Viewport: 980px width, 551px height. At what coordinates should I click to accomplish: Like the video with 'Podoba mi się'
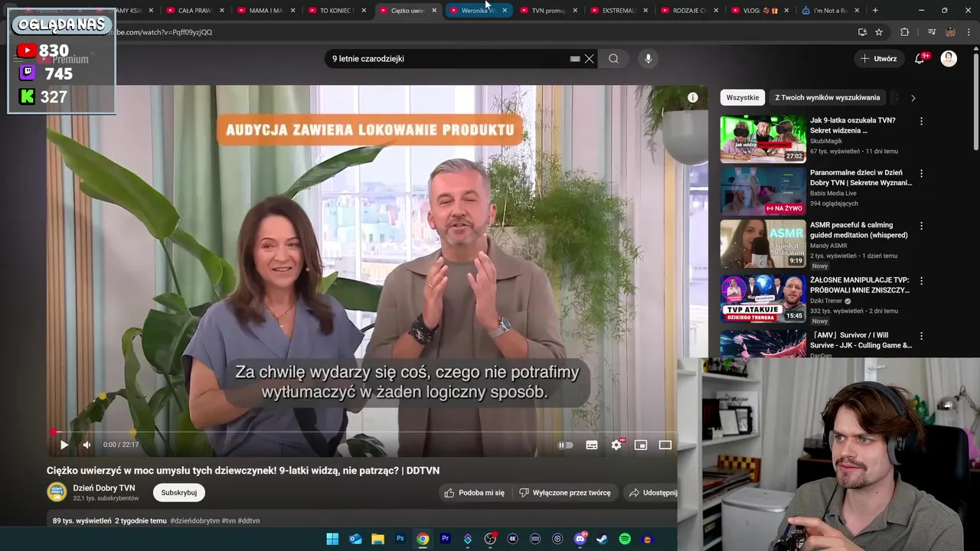[x=475, y=493]
